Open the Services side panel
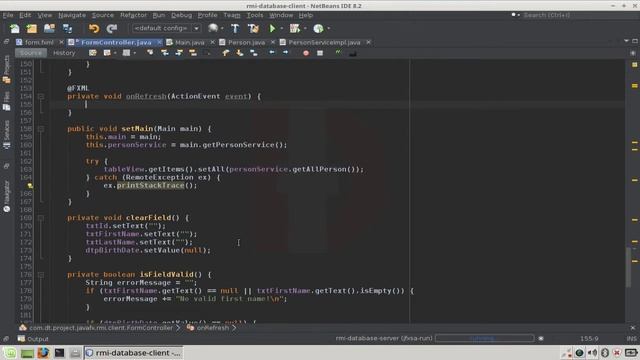 point(7,135)
